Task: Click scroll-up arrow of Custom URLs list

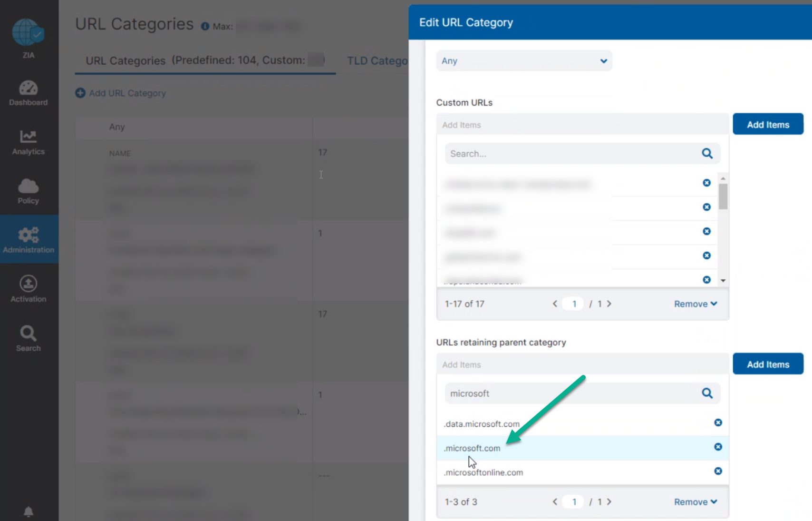Action: point(723,178)
